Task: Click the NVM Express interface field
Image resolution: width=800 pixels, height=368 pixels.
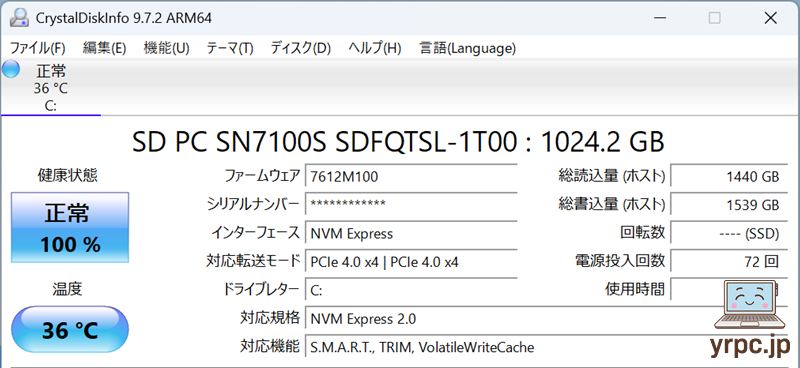Action: click(x=411, y=233)
